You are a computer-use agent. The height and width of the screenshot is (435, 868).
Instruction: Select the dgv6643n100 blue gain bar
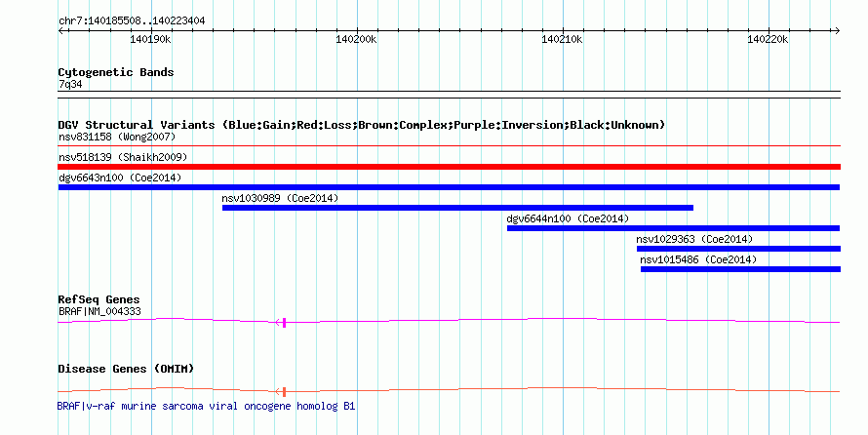click(449, 187)
